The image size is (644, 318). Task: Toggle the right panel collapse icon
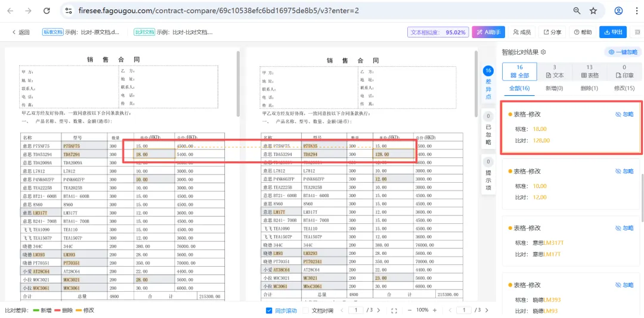coord(637,32)
